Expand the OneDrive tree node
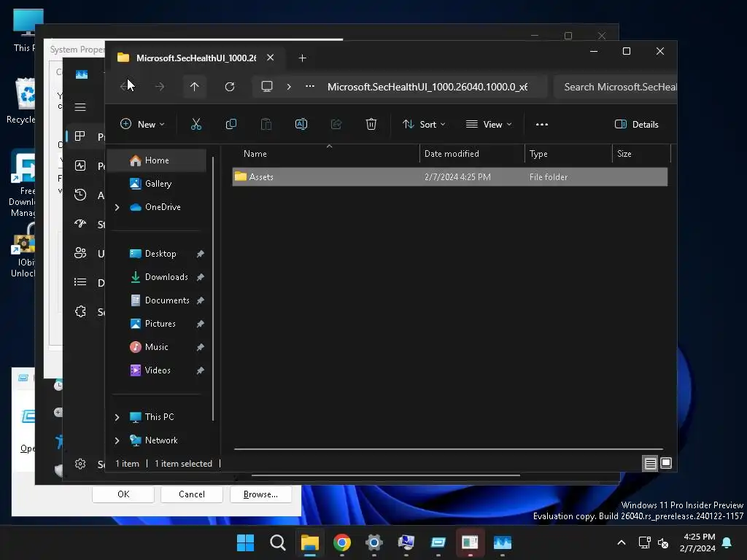The width and height of the screenshot is (747, 560). pyautogui.click(x=117, y=207)
